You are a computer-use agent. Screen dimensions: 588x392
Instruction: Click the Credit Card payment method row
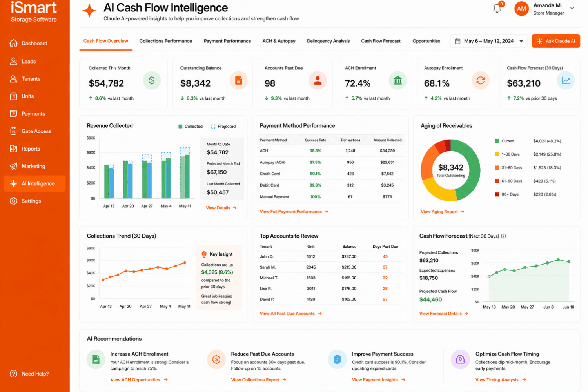click(331, 174)
